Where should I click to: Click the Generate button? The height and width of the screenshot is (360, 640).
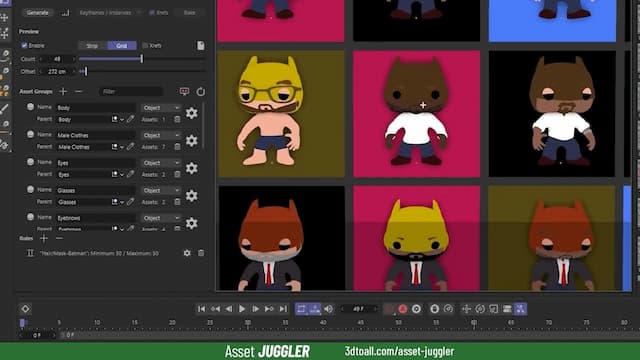(37, 13)
